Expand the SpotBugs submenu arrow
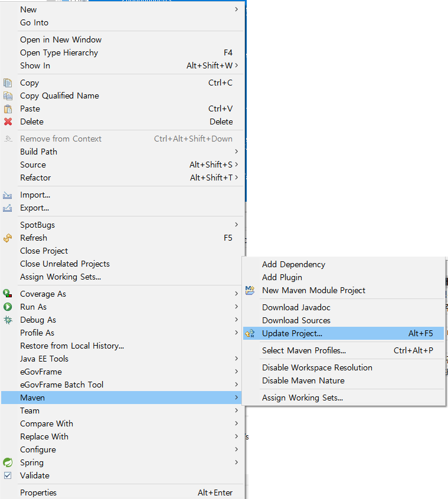The width and height of the screenshot is (448, 499). click(x=236, y=225)
